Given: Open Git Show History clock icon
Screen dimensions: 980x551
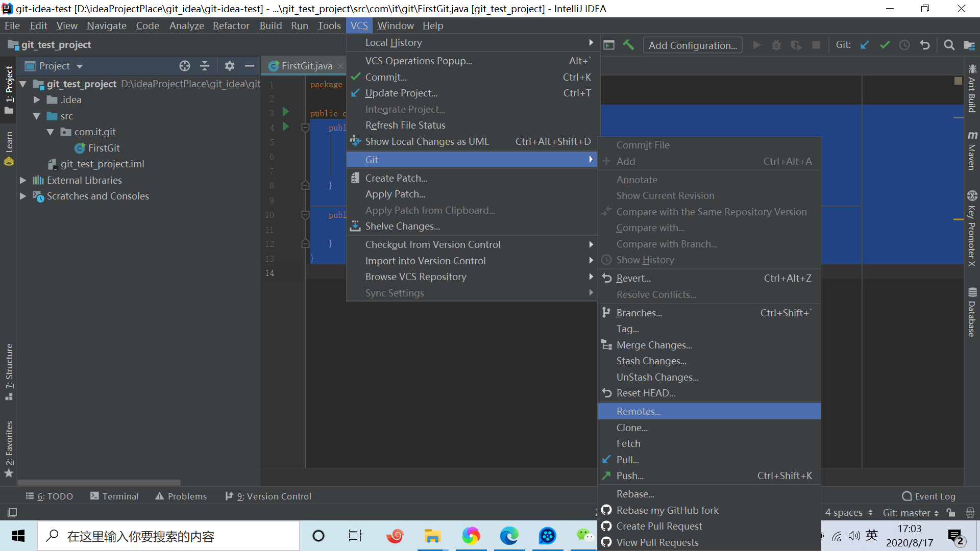Looking at the screenshot, I should [904, 45].
